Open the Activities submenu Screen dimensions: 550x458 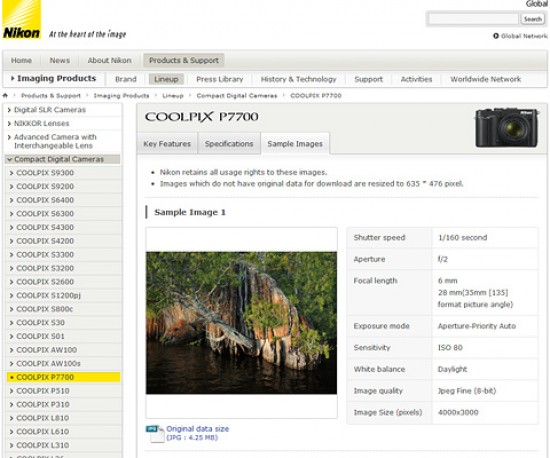coord(416,79)
